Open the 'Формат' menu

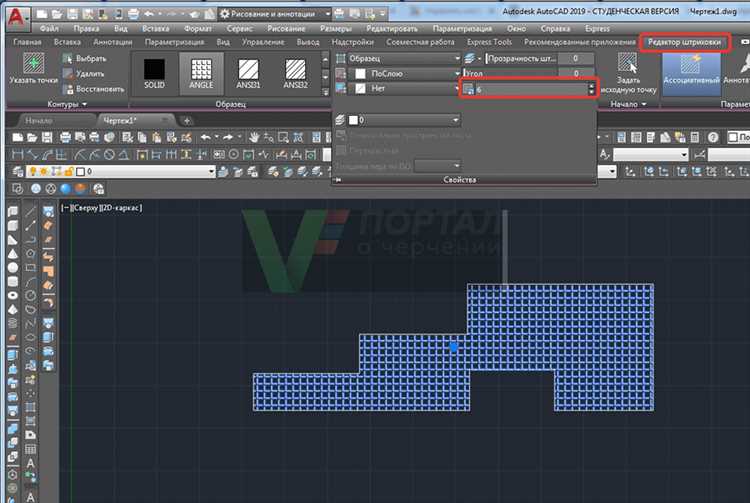[198, 28]
